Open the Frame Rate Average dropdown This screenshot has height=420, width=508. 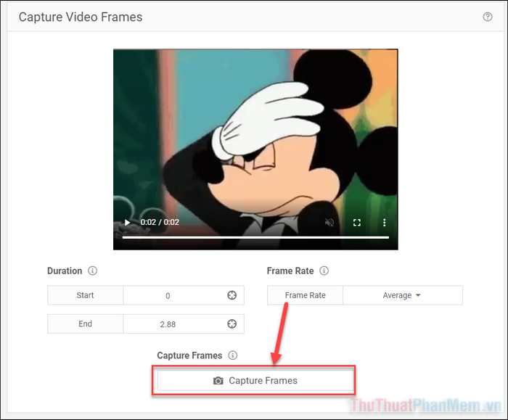(402, 295)
